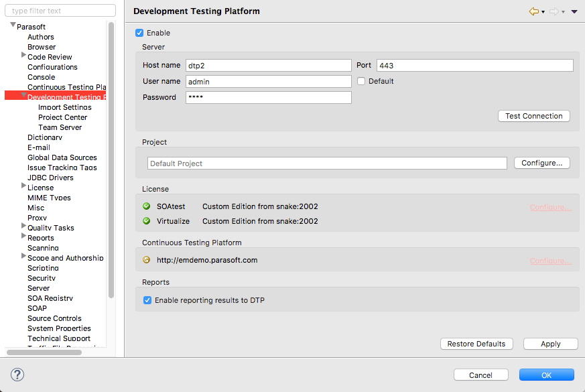585x392 pixels.
Task: Select JDBC Drivers tree item
Action: tap(50, 178)
